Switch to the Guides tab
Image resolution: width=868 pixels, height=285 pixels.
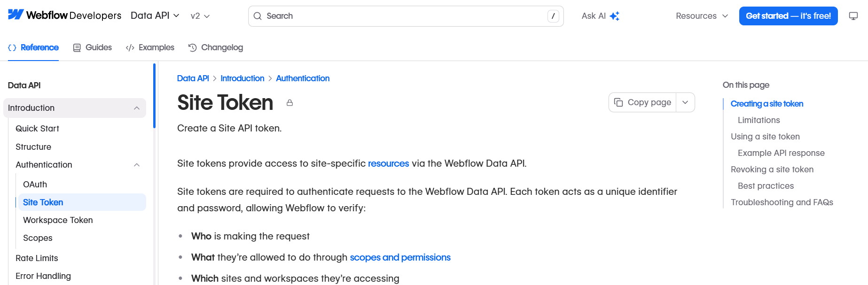tap(93, 47)
